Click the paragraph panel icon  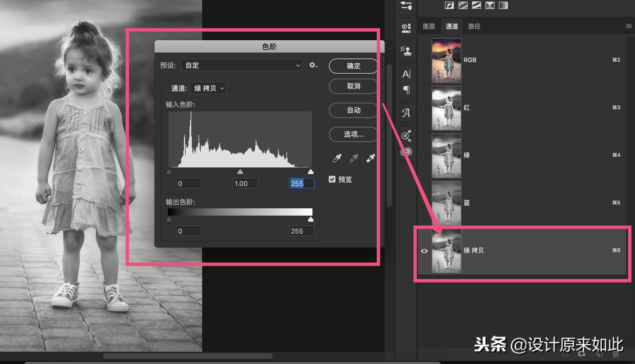tap(406, 90)
